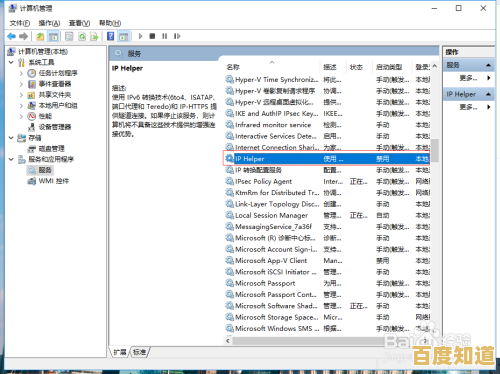Open 更多 under IP Helper actions
This screenshot has width=500, height=374.
click(x=469, y=107)
